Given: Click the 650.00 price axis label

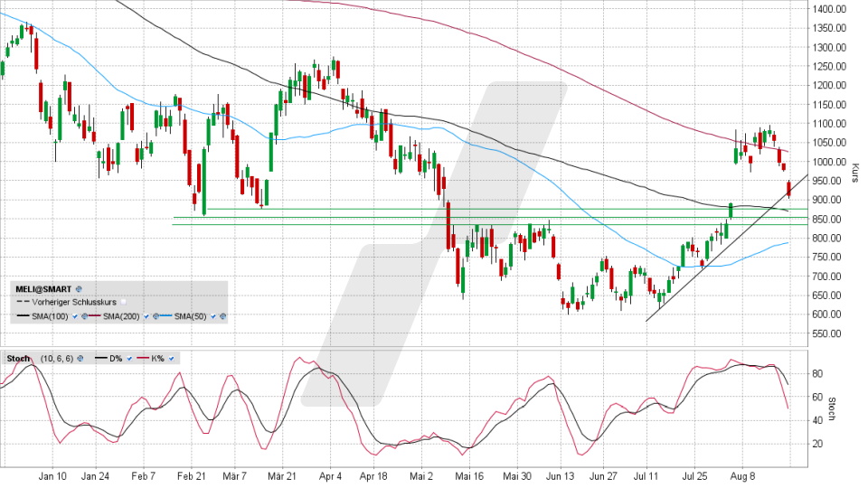Looking at the screenshot, I should click(826, 296).
